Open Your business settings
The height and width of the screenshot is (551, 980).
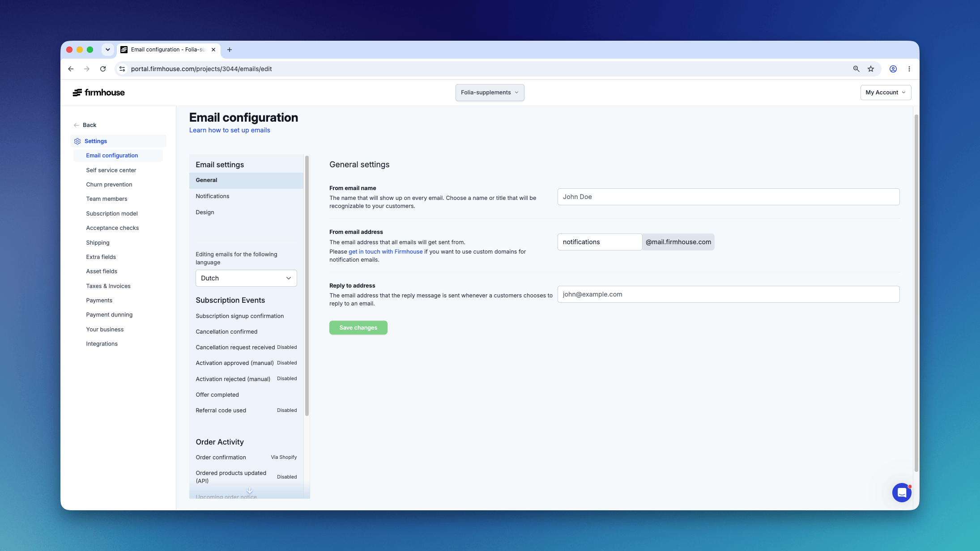click(x=105, y=330)
